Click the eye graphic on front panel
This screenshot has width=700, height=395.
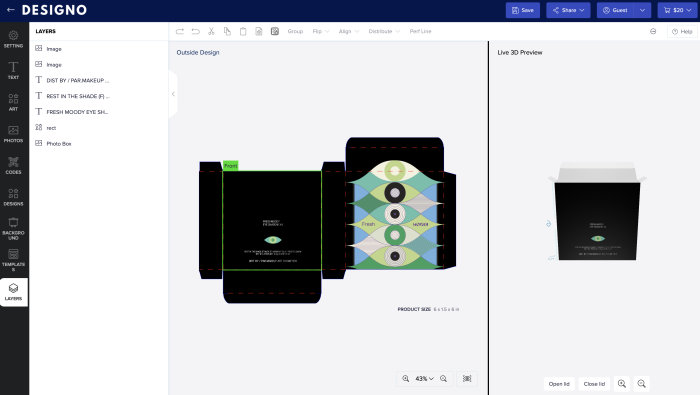pyautogui.click(x=273, y=240)
